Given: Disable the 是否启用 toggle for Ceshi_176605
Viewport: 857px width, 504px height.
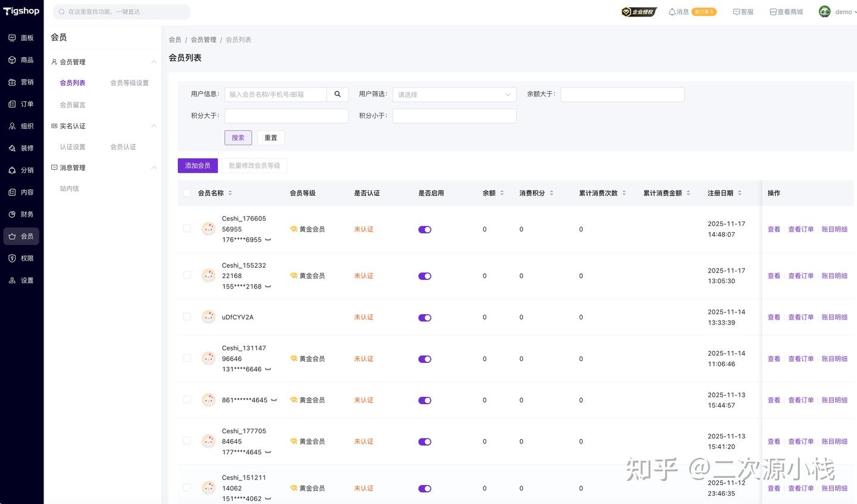Looking at the screenshot, I should [x=424, y=229].
